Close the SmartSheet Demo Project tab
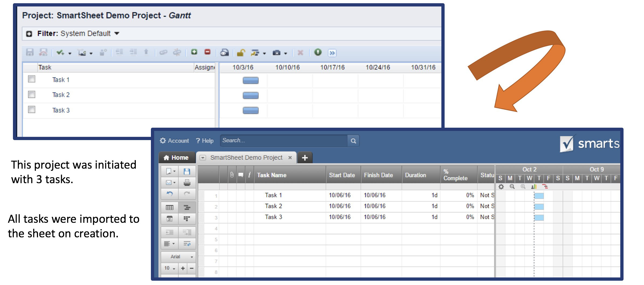The width and height of the screenshot is (644, 285). click(x=290, y=158)
